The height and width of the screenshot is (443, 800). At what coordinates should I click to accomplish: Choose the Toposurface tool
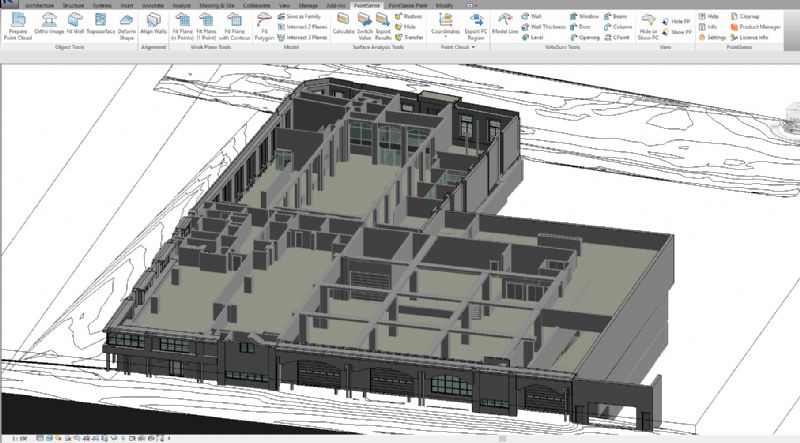point(101,26)
